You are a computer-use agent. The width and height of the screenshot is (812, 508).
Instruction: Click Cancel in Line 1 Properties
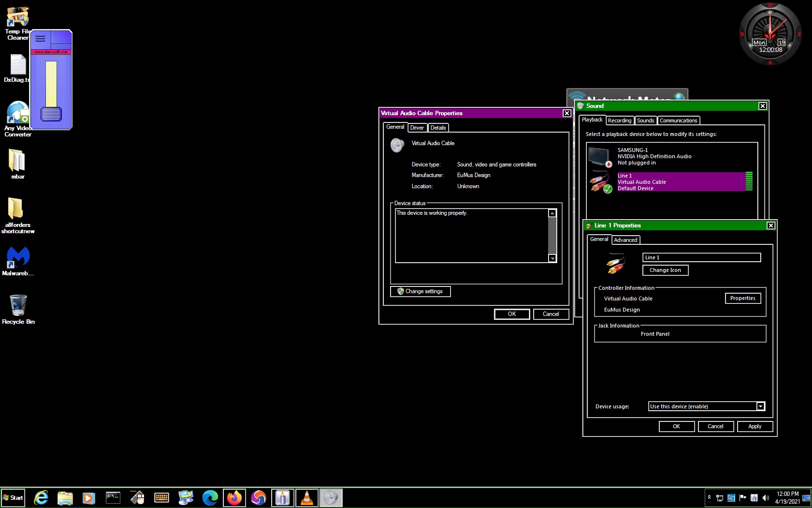coord(716,426)
